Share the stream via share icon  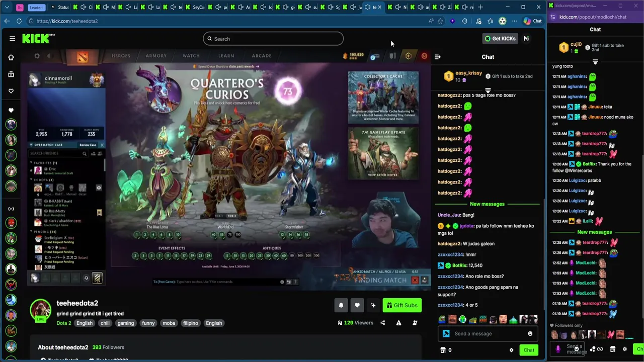pyautogui.click(x=382, y=323)
